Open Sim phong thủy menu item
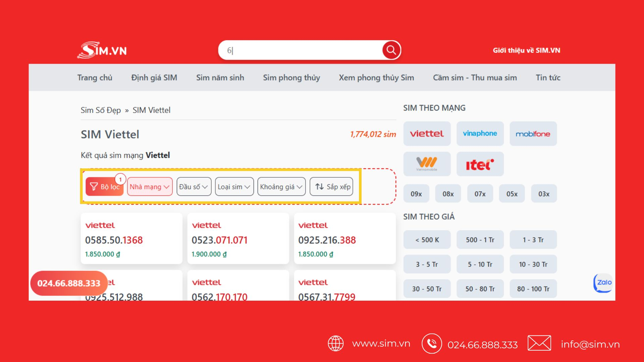The height and width of the screenshot is (362, 644). (291, 78)
